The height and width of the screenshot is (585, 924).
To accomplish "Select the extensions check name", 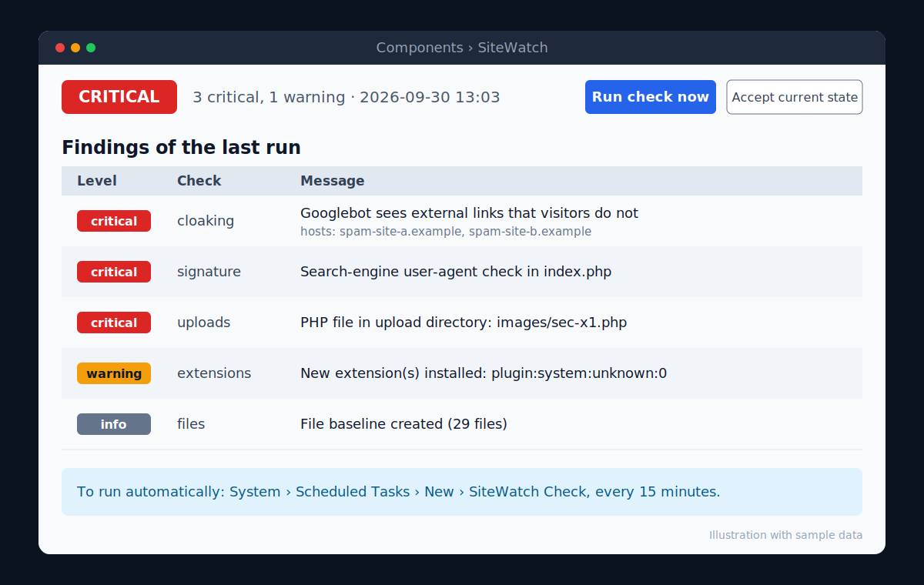I will click(214, 373).
